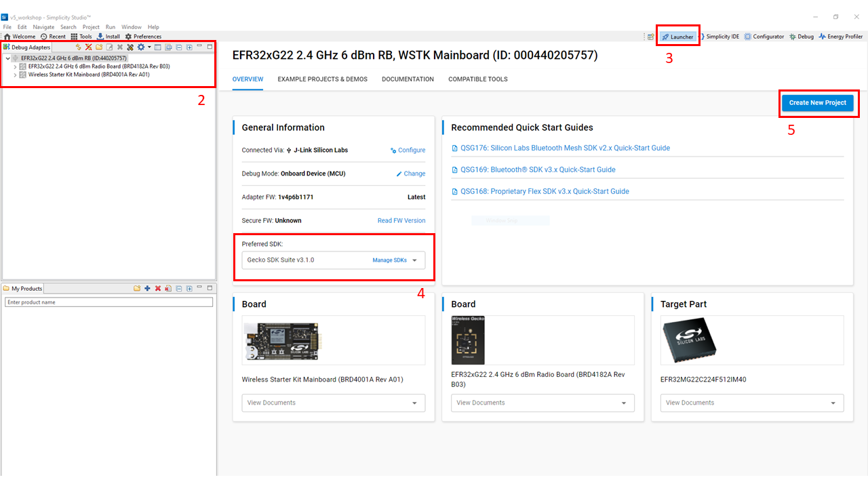This screenshot has width=868, height=488.
Task: Open View Documents dropdown for EFR32xG22 Radio Board
Action: 542,403
